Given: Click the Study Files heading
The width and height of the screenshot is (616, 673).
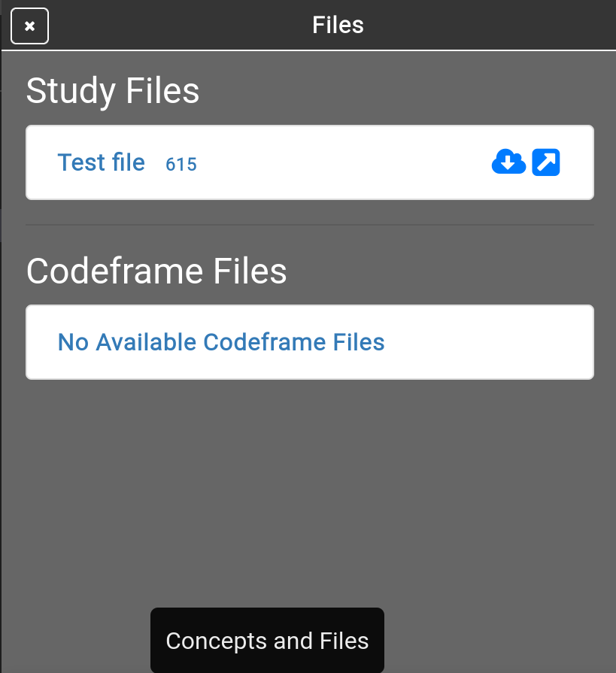Looking at the screenshot, I should click(113, 91).
